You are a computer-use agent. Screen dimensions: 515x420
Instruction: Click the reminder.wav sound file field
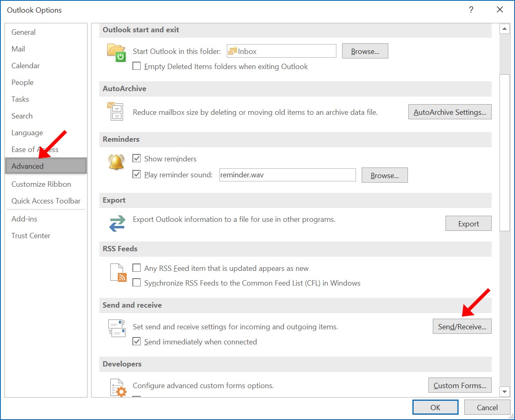[x=287, y=175]
